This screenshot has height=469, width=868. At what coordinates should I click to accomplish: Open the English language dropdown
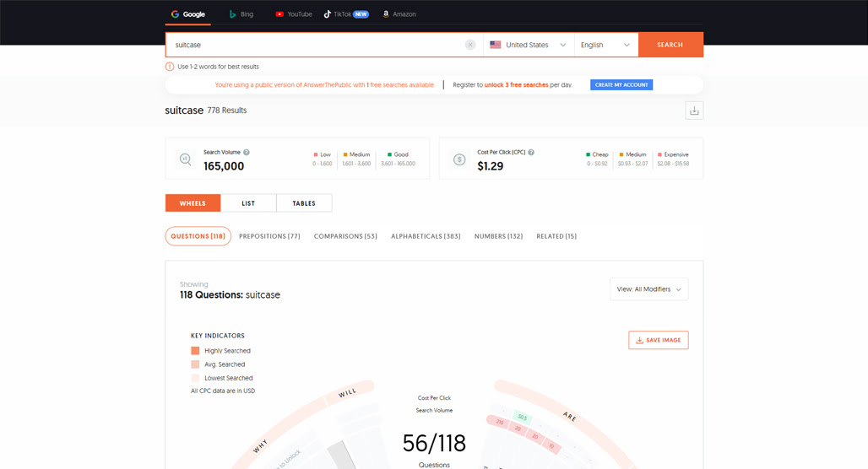coord(606,45)
